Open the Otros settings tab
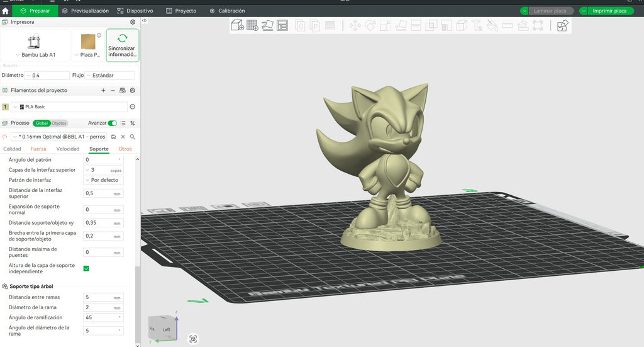The height and width of the screenshot is (347, 644). click(x=125, y=149)
